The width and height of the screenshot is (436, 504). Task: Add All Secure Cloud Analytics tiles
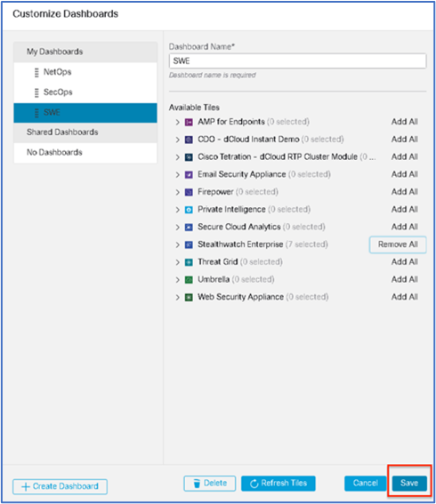coord(405,227)
